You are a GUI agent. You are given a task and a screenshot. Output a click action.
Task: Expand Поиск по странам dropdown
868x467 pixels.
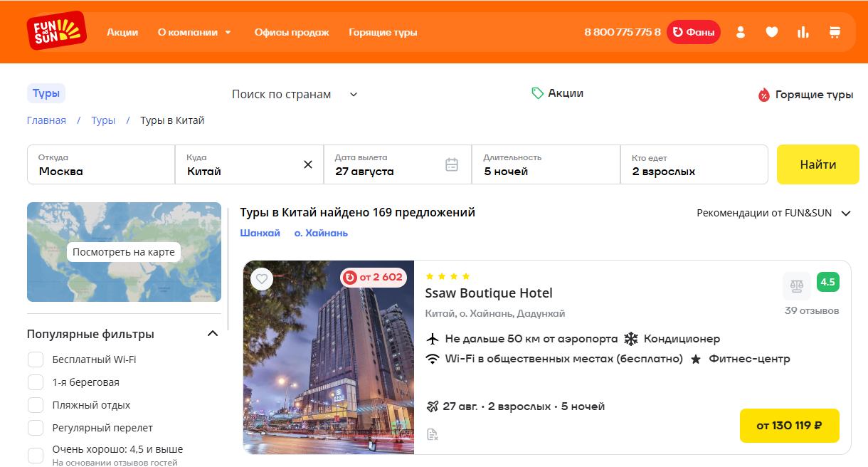pos(295,94)
